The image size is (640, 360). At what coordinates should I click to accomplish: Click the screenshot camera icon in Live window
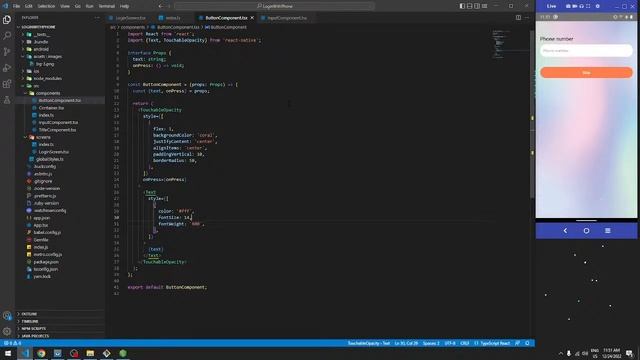point(568,6)
